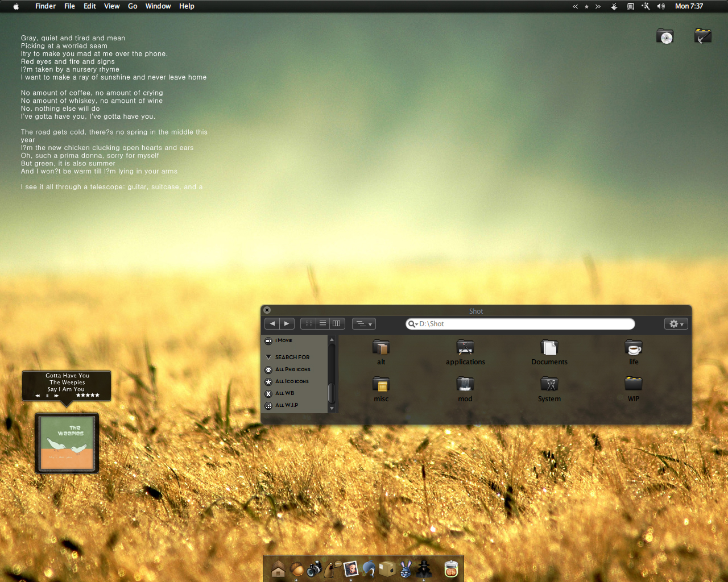Click the stamp-frame menu bar icon
The height and width of the screenshot is (582, 728).
(630, 6)
